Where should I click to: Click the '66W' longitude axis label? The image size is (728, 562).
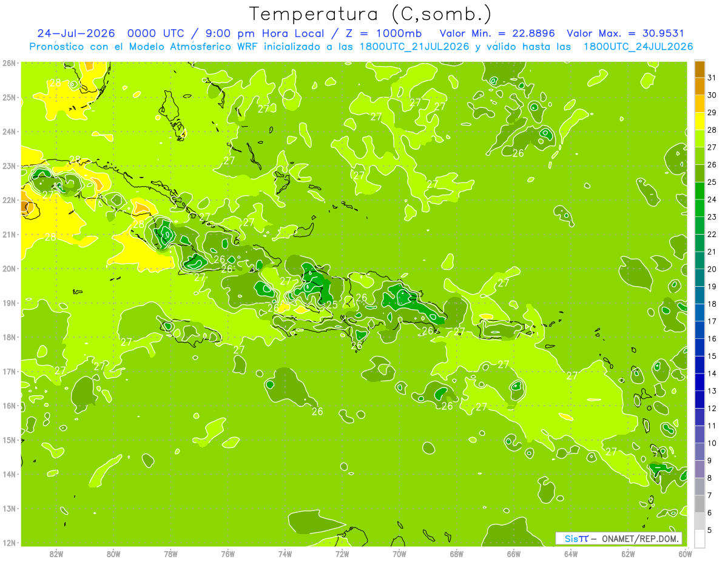514,554
